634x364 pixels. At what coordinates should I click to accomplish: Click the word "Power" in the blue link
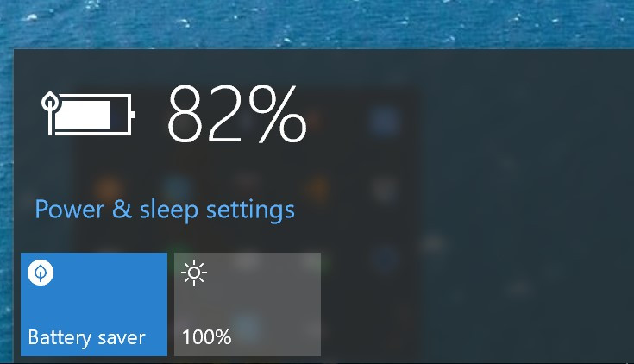pos(70,210)
